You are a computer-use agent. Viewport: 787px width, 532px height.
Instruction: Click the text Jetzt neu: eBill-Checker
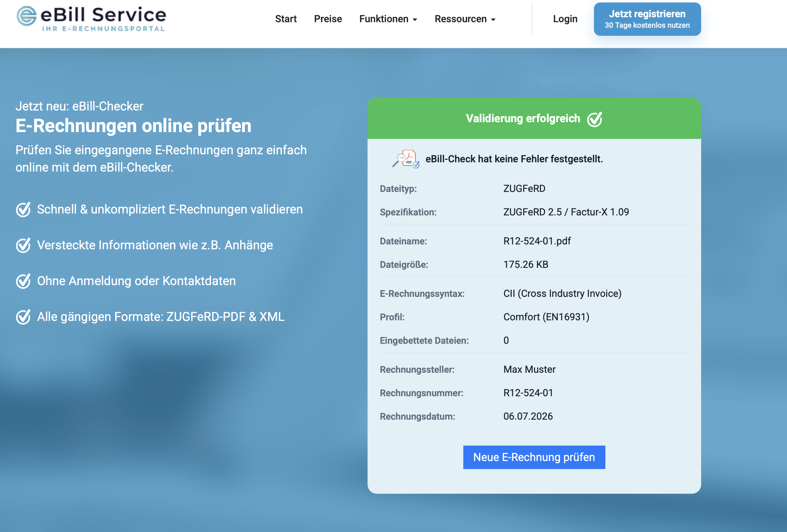coord(80,106)
